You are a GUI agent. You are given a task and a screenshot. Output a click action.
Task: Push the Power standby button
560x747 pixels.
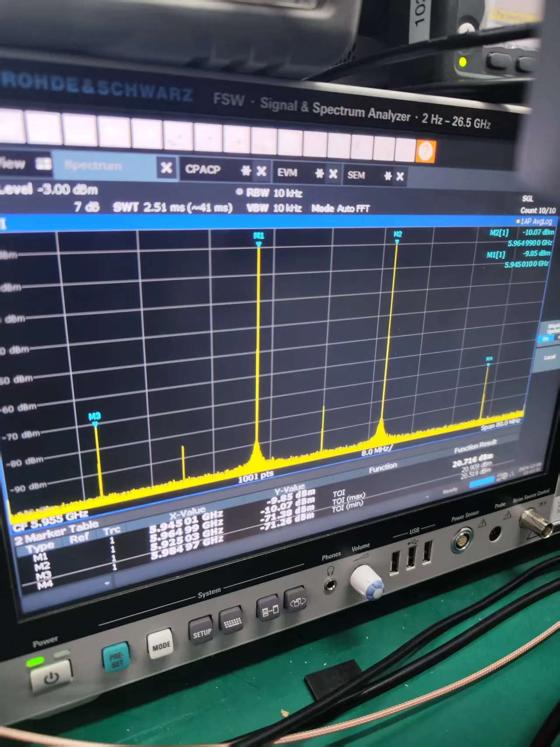(51, 677)
